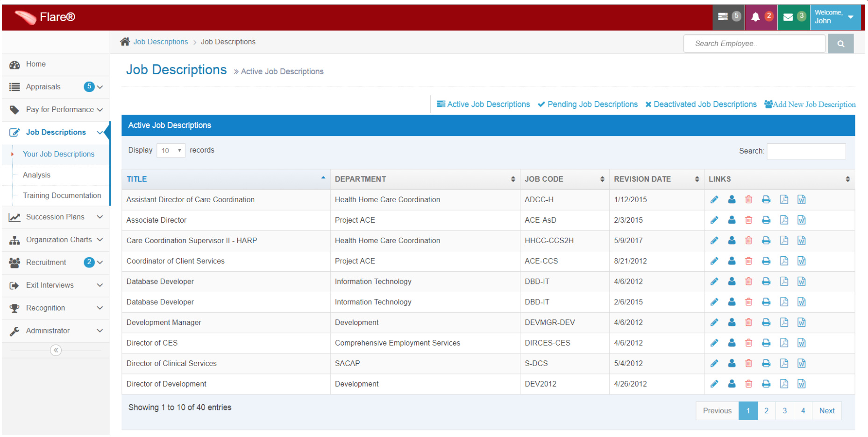Click trash delete icon for Database Developer 4/6/2012
This screenshot has height=437, width=868.
pyautogui.click(x=748, y=282)
